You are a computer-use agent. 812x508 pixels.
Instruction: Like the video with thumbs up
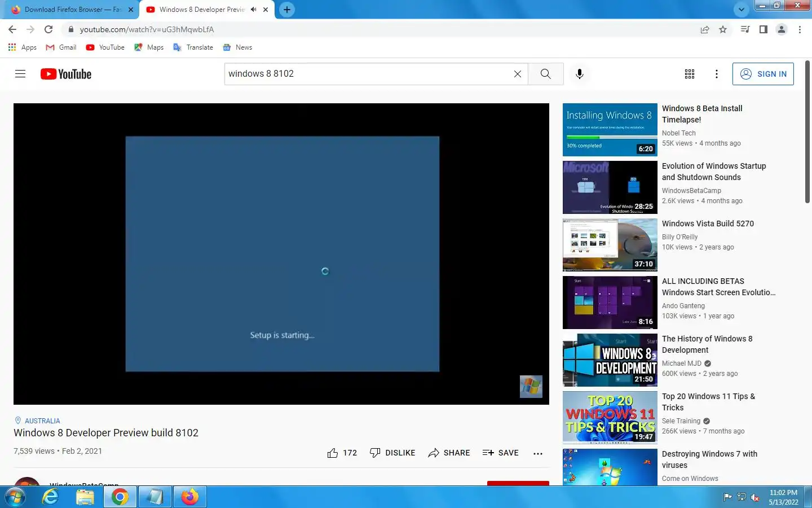342,453
